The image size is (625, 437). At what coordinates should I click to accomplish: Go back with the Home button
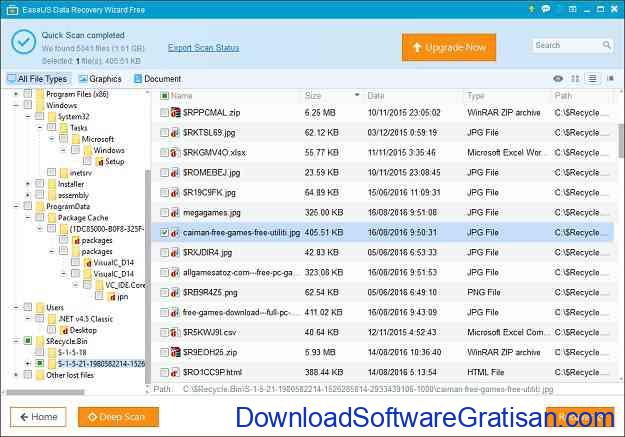[38, 417]
